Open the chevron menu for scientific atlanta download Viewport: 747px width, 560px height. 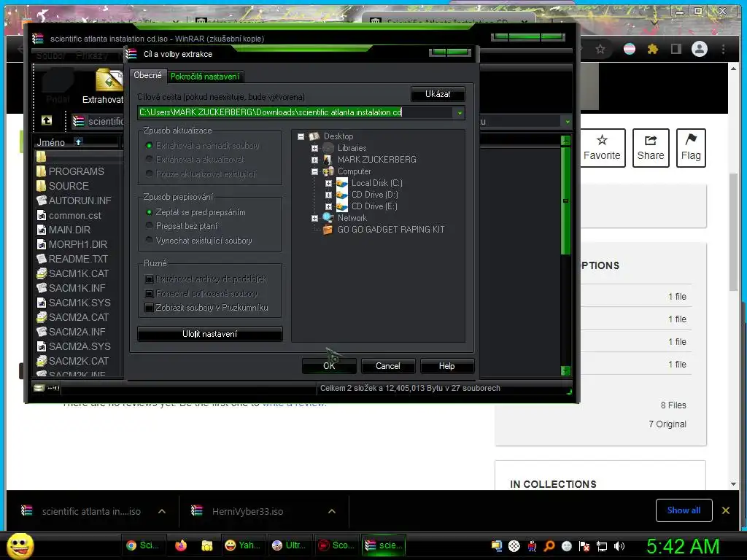(162, 511)
